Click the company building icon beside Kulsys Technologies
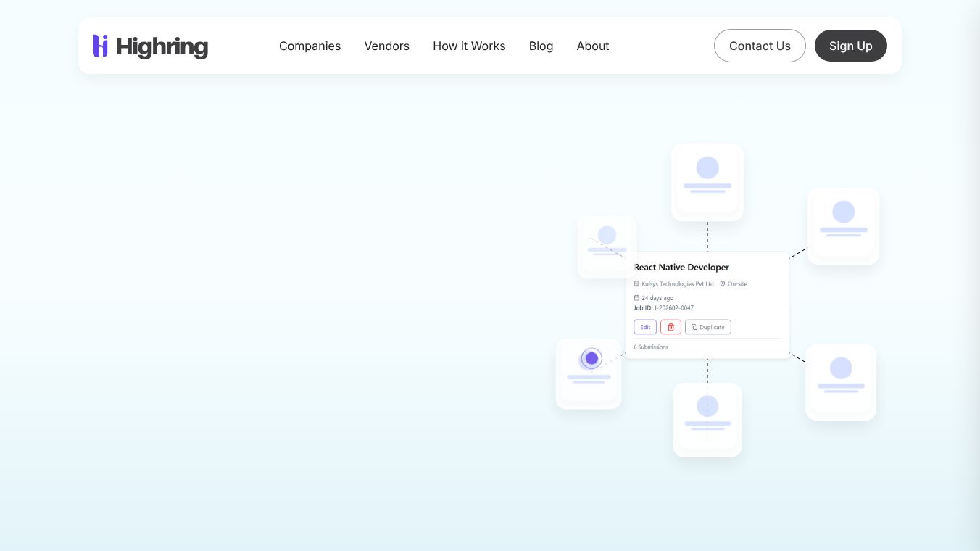 (637, 284)
